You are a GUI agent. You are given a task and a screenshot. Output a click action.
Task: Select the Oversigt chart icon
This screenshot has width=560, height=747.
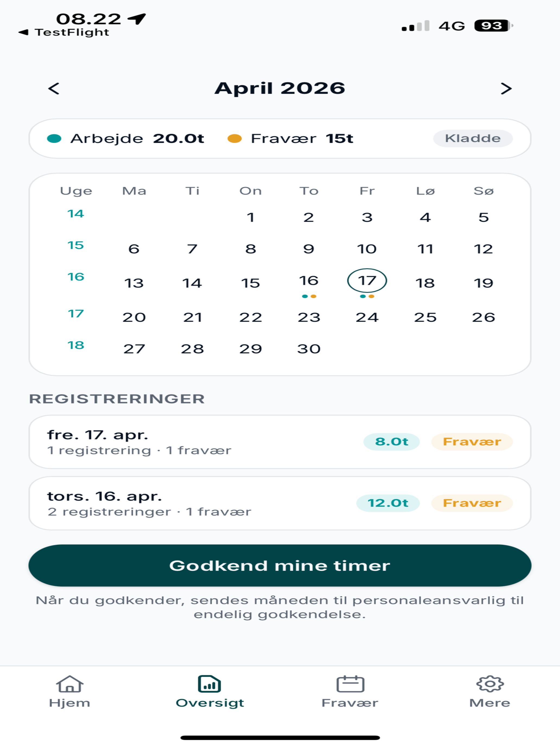coord(209,684)
